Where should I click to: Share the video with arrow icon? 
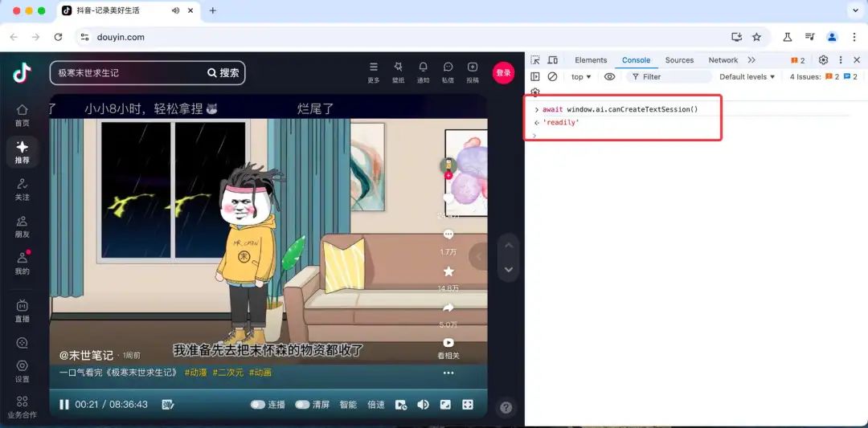click(448, 308)
